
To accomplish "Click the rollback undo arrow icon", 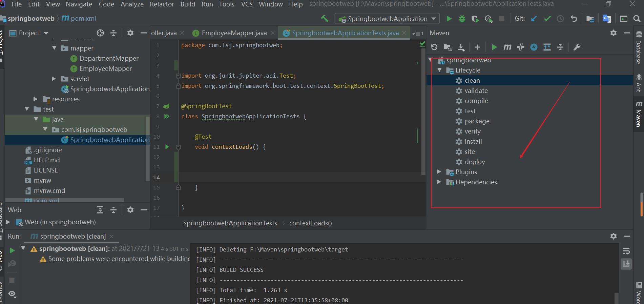I will point(574,19).
